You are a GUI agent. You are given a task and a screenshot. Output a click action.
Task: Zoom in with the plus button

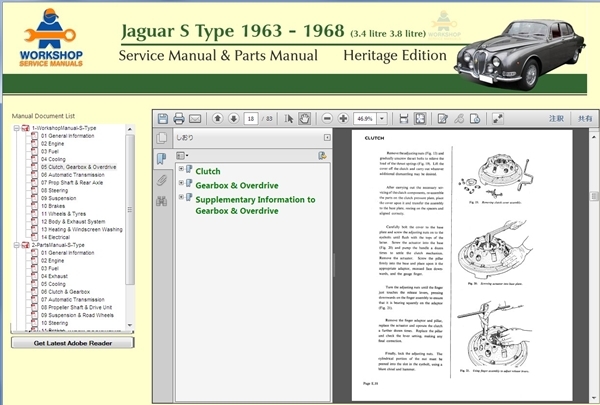(343, 119)
